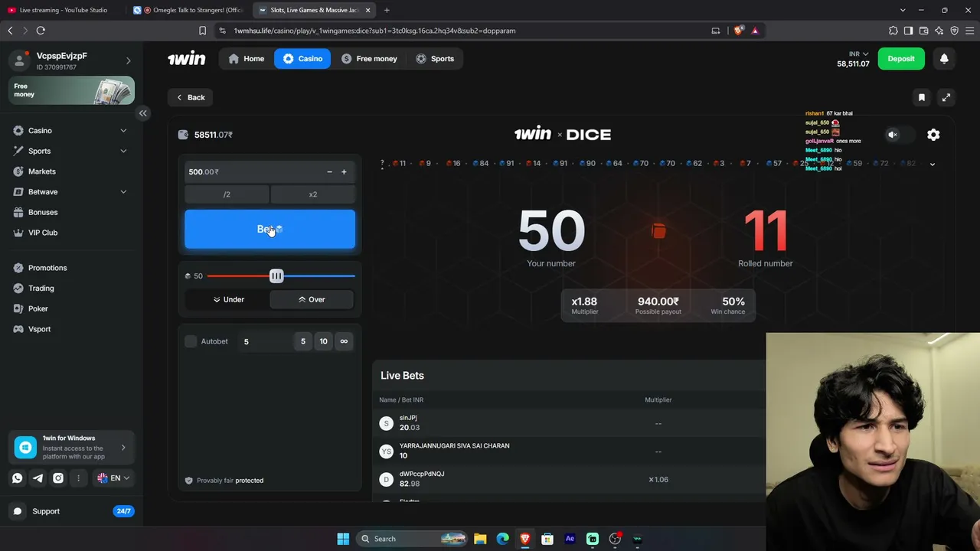Screen dimensions: 980x551
Task: Open the INR currency dropdown
Action: click(x=858, y=54)
